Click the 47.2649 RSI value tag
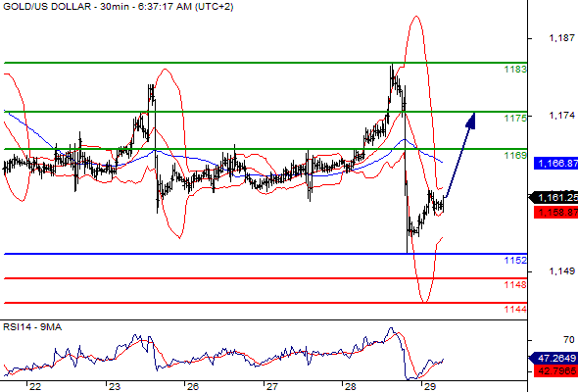 554,358
